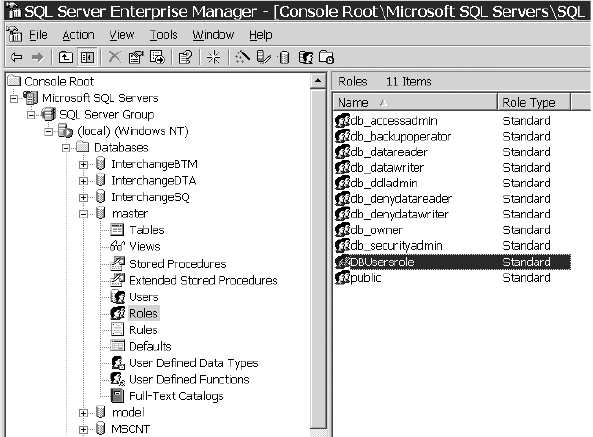Click the SQL Server Group icon
The width and height of the screenshot is (593, 437).
click(x=48, y=114)
